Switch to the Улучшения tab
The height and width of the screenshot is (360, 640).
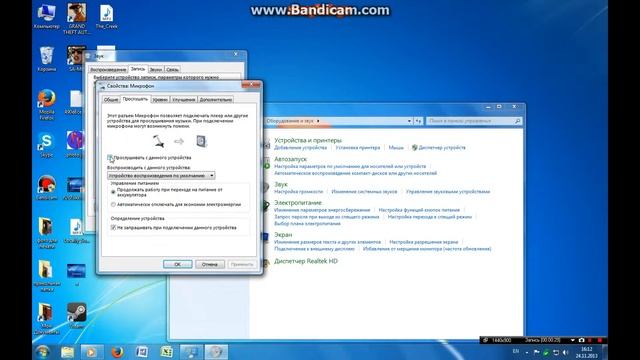pyautogui.click(x=183, y=100)
